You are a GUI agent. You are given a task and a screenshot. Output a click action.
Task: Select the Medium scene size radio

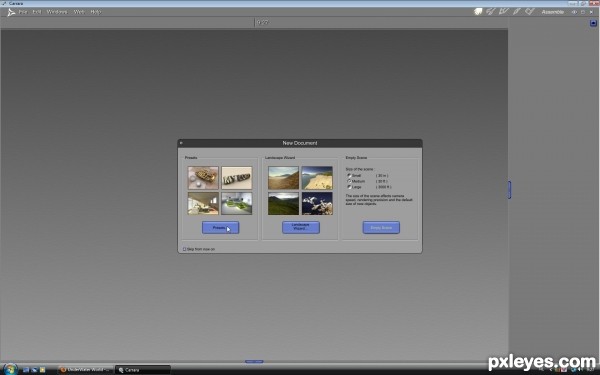coord(349,181)
